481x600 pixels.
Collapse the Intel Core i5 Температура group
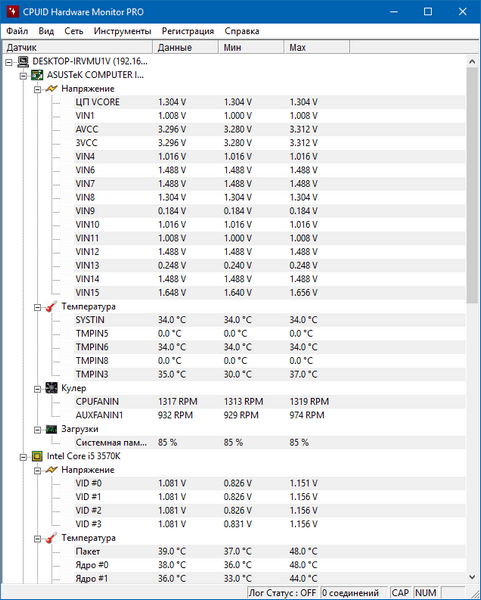38,539
